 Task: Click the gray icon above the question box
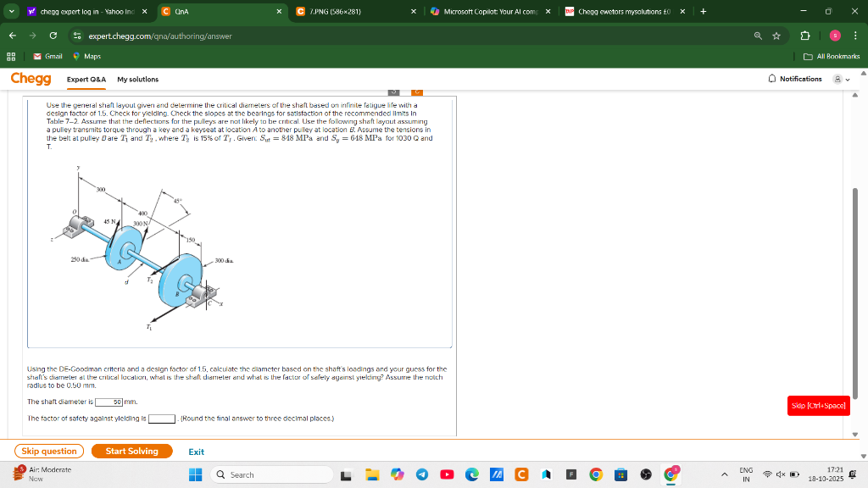pos(393,91)
